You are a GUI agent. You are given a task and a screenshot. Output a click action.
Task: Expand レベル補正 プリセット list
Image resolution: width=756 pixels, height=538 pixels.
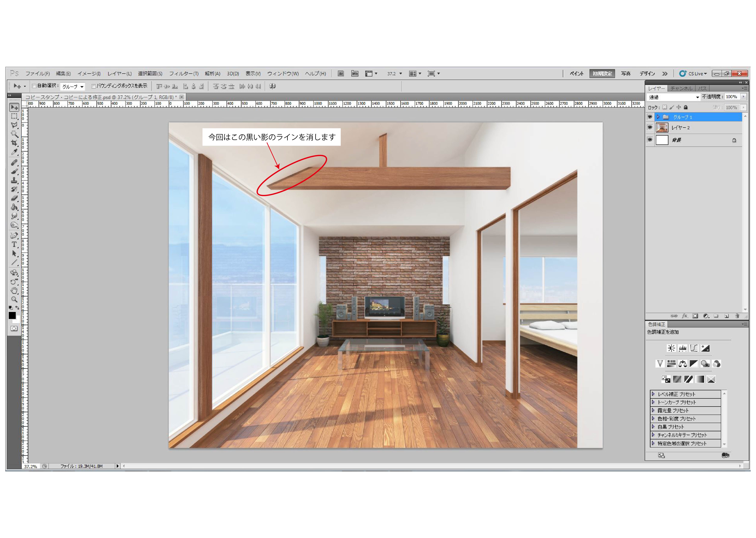point(653,394)
